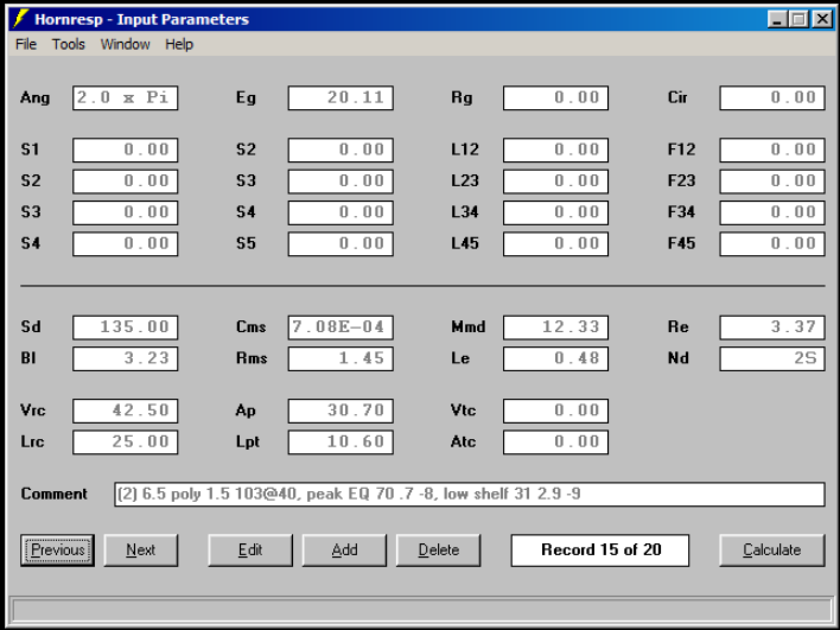This screenshot has width=840, height=630.
Task: Select the Nd field showing 2S
Action: tap(772, 359)
